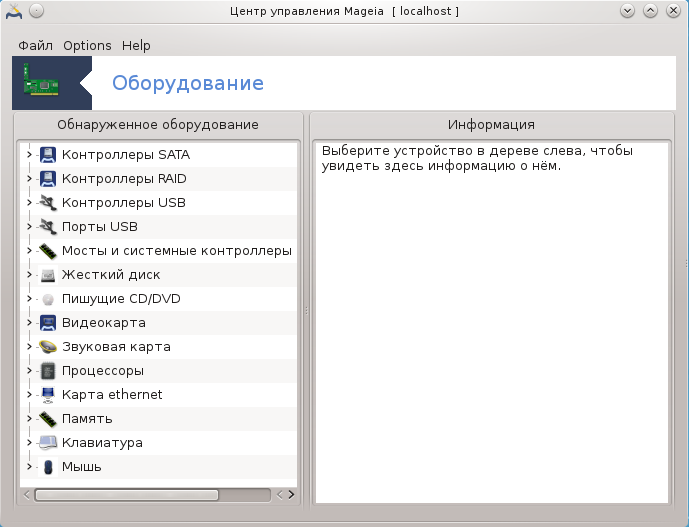Click the hard disk drive icon

pos(48,275)
